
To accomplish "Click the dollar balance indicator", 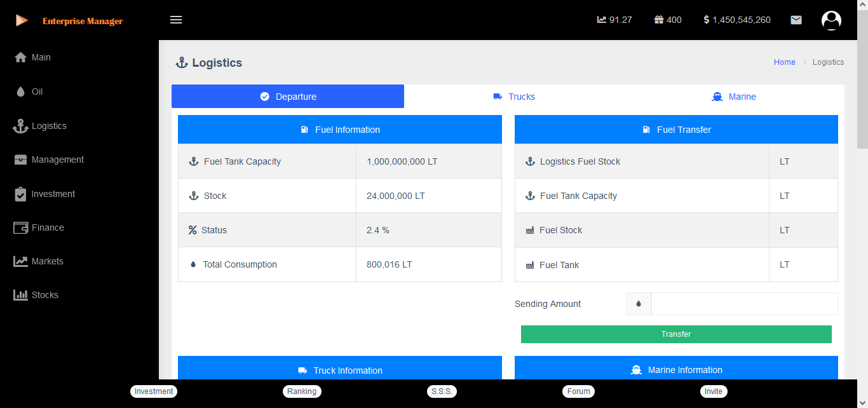I will tap(737, 20).
